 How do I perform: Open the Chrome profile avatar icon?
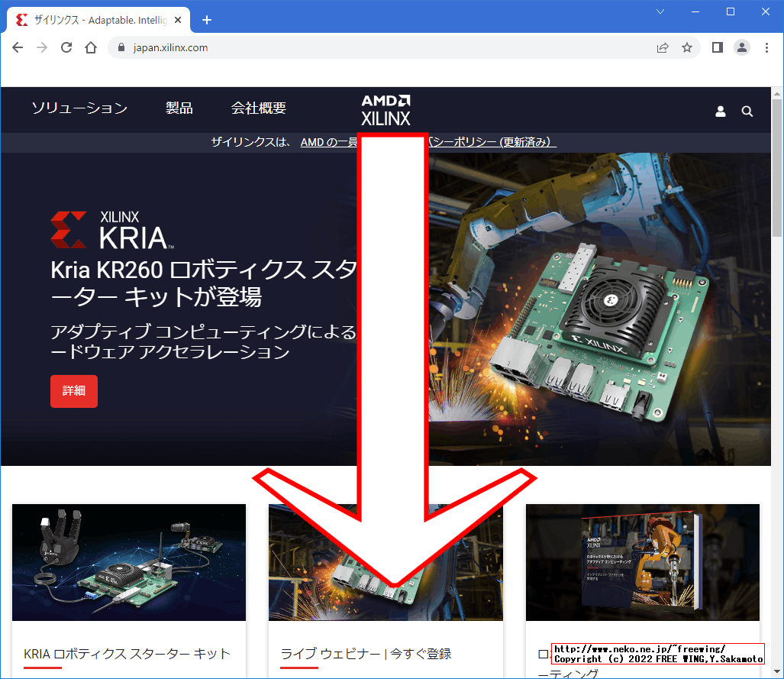coord(741,47)
